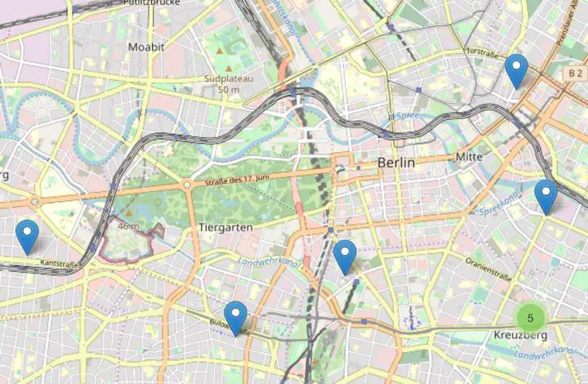This screenshot has width=588, height=384.
Task: Open the blue marker north of Oranienstraße's west end
Action: (345, 257)
